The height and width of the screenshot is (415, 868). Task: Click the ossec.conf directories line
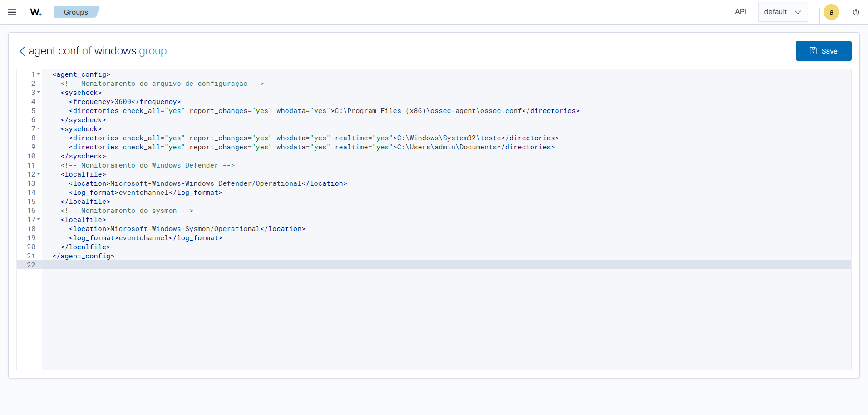pyautogui.click(x=324, y=111)
